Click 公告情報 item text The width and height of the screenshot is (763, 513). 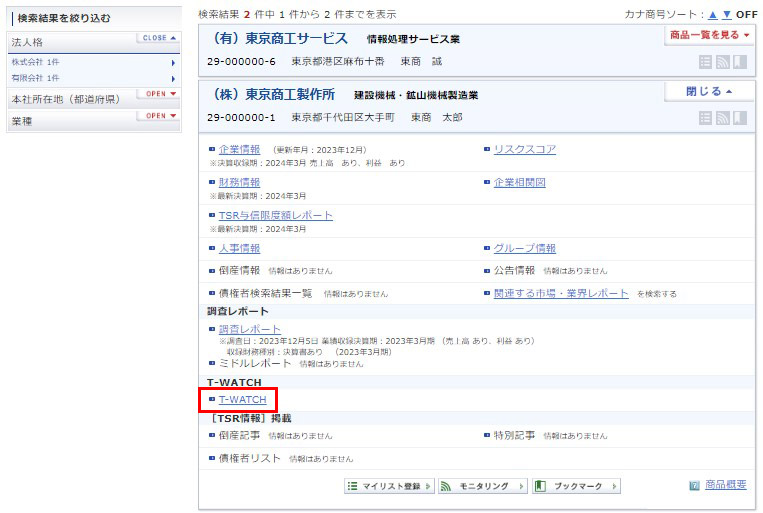click(514, 271)
